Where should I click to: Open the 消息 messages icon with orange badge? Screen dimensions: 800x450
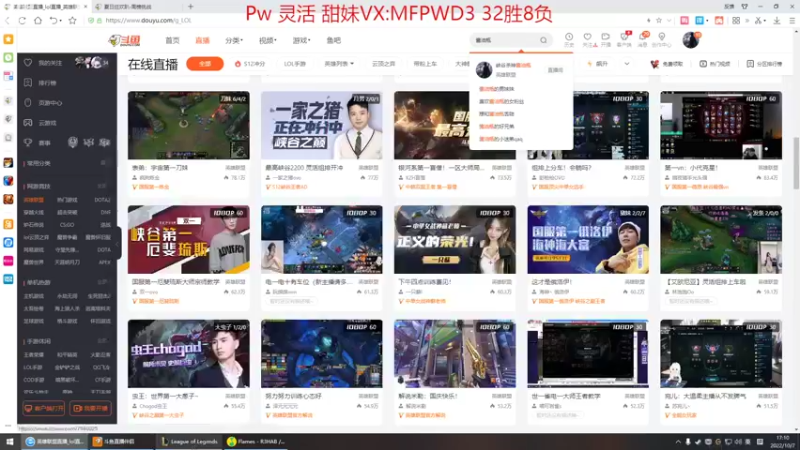pyautogui.click(x=643, y=39)
